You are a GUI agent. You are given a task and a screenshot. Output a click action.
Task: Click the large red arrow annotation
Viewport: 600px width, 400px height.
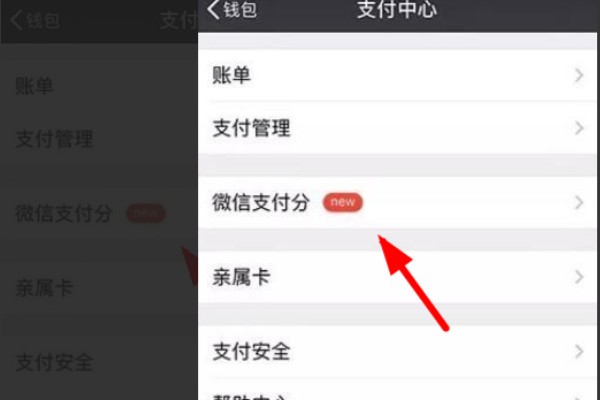pyautogui.click(x=412, y=282)
